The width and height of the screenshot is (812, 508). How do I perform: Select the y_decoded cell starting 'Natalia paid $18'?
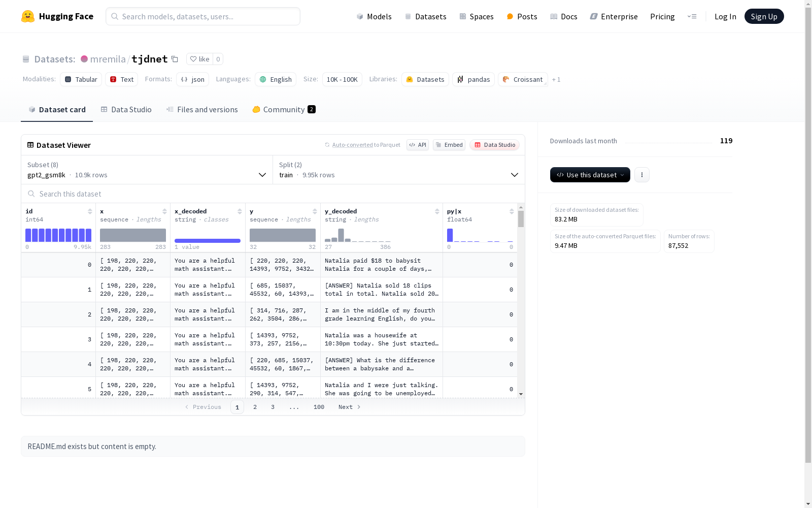pos(382,265)
